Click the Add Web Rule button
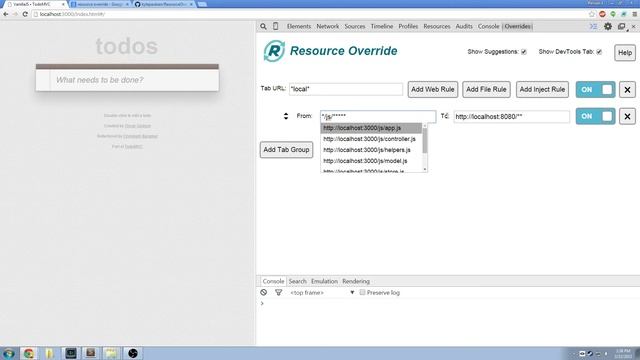Screen dimensions: 640x360 pyautogui.click(x=433, y=89)
